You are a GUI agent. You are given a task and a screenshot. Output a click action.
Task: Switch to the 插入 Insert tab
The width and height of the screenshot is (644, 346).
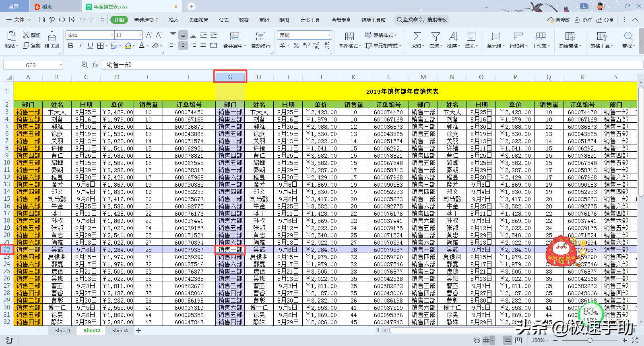[174, 20]
